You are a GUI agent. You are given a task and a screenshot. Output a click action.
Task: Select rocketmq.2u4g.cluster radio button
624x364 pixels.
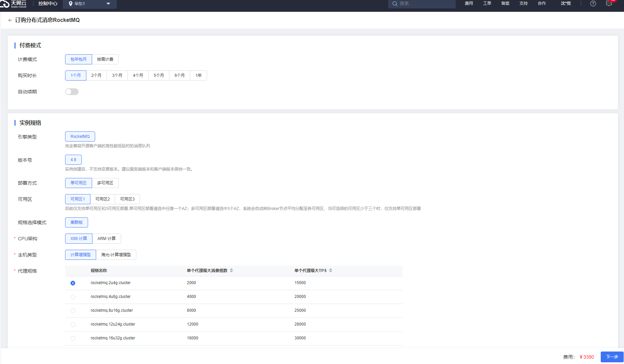coord(73,283)
